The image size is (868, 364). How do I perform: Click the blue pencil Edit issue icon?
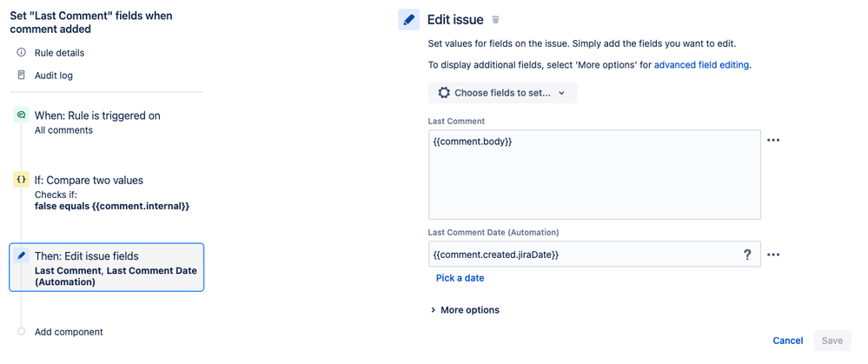(x=409, y=20)
